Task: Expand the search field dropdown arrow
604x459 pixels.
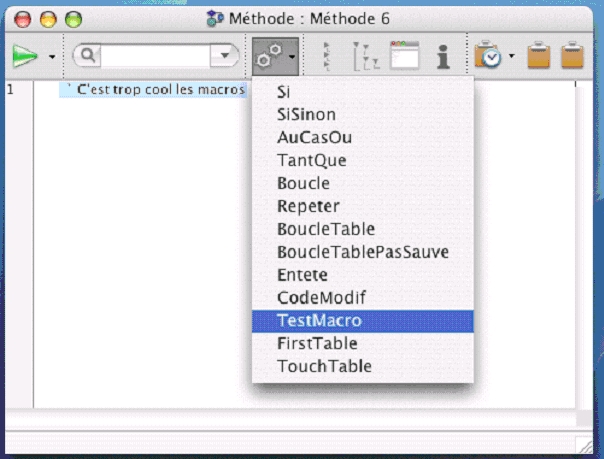Action: pyautogui.click(x=226, y=57)
